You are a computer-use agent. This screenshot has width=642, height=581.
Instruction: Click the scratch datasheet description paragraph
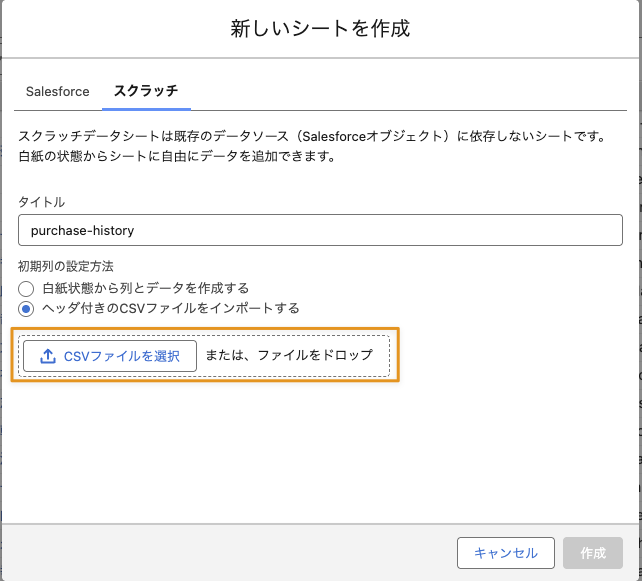[x=312, y=146]
